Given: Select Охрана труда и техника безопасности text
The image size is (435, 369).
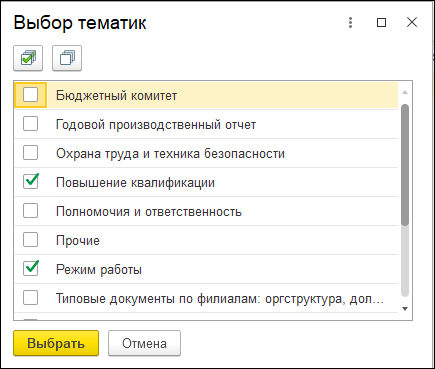Looking at the screenshot, I should point(170,154).
